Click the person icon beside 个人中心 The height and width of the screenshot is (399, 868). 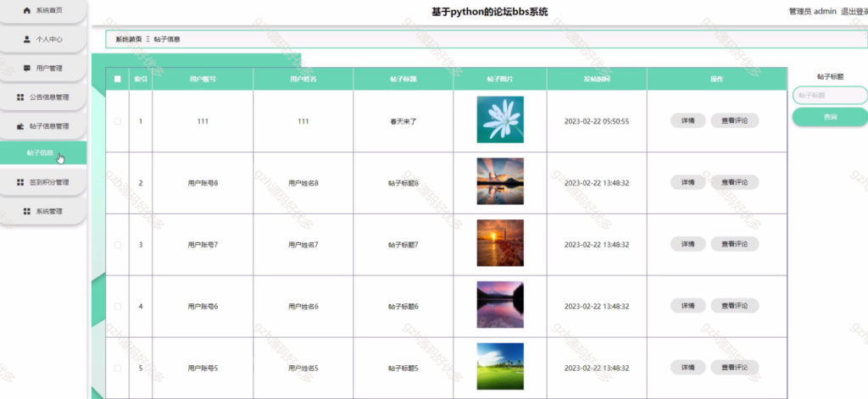click(x=26, y=39)
